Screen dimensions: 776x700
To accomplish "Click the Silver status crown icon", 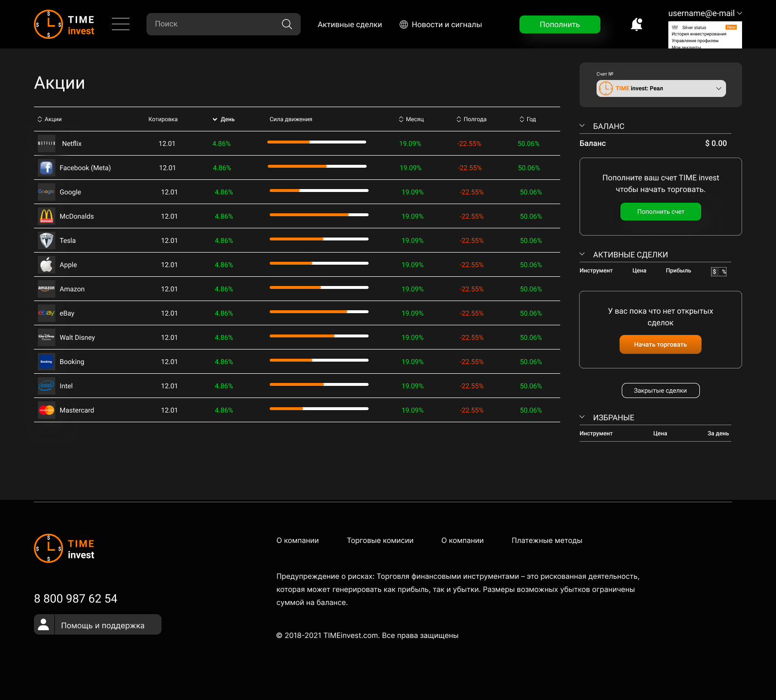I will tap(675, 28).
